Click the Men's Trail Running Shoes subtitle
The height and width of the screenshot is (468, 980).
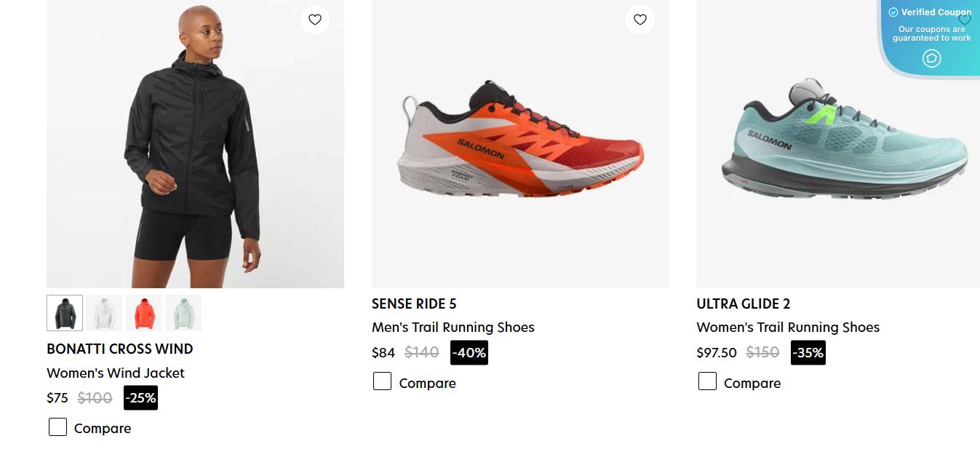(453, 328)
